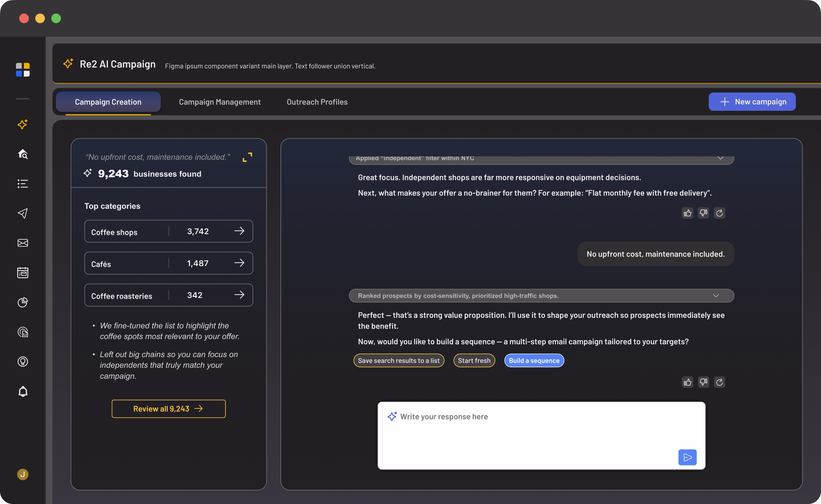Regenerate the 'Great focus' reply
This screenshot has width=821, height=504.
tap(719, 213)
